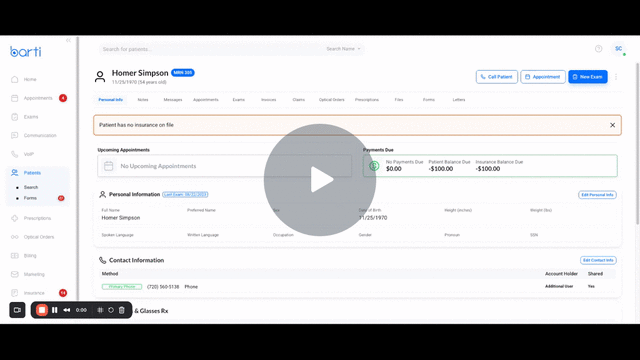
Task: Open the three-dot more options menu
Action: tap(616, 77)
